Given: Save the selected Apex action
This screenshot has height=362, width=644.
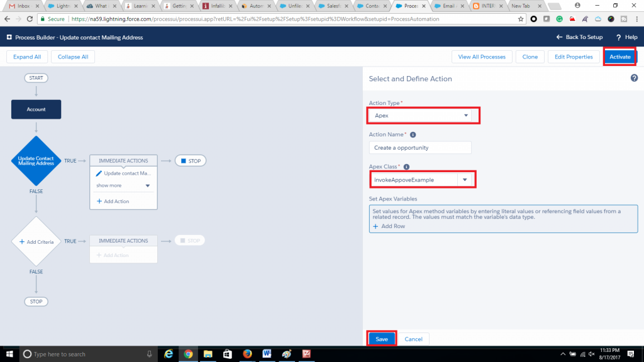Looking at the screenshot, I should [381, 338].
